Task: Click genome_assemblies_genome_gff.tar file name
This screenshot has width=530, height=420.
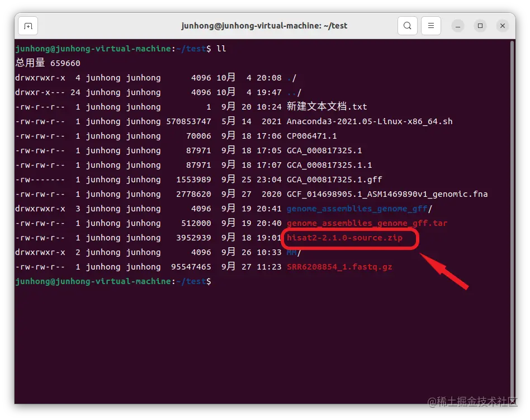Action: tap(367, 223)
